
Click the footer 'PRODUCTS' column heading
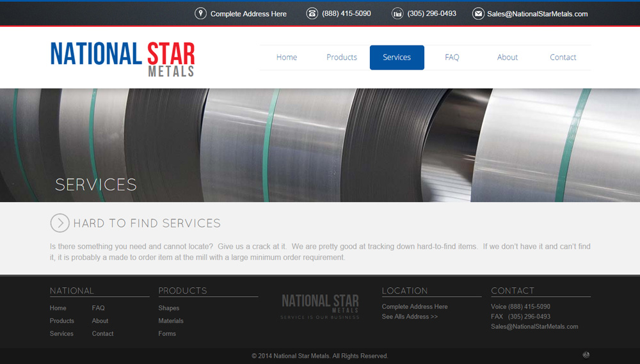182,290
